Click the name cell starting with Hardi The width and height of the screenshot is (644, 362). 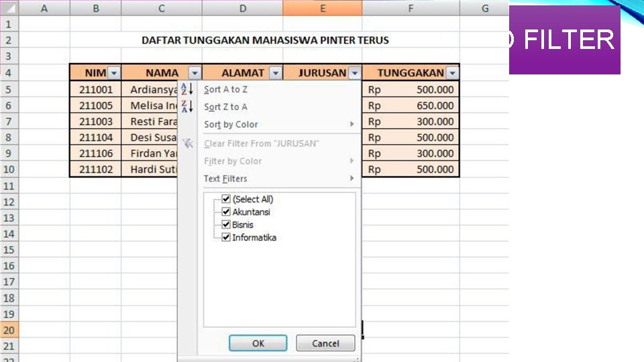point(150,170)
